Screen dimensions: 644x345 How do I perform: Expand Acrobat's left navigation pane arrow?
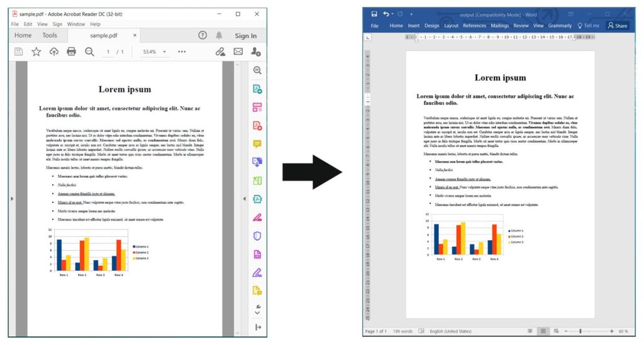[x=12, y=199]
